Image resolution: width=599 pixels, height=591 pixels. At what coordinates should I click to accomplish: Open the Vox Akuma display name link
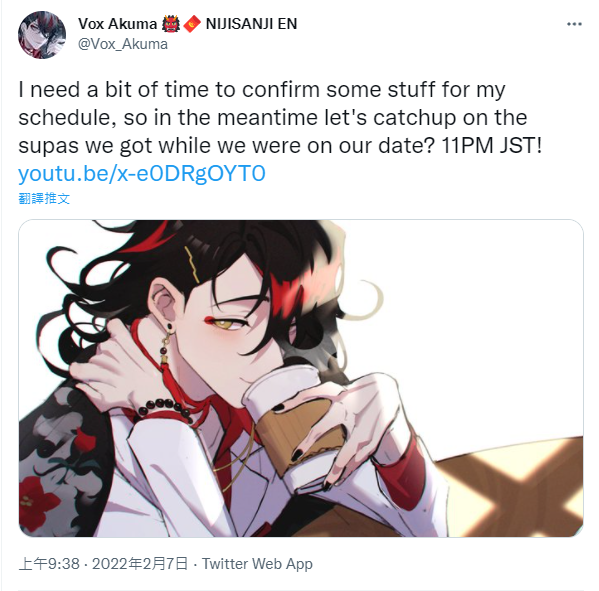[117, 24]
